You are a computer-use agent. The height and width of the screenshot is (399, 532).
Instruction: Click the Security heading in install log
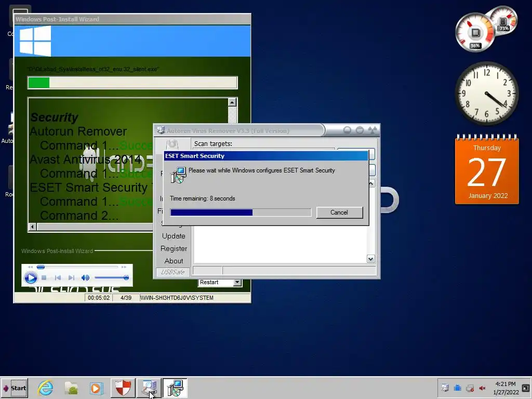tap(54, 117)
